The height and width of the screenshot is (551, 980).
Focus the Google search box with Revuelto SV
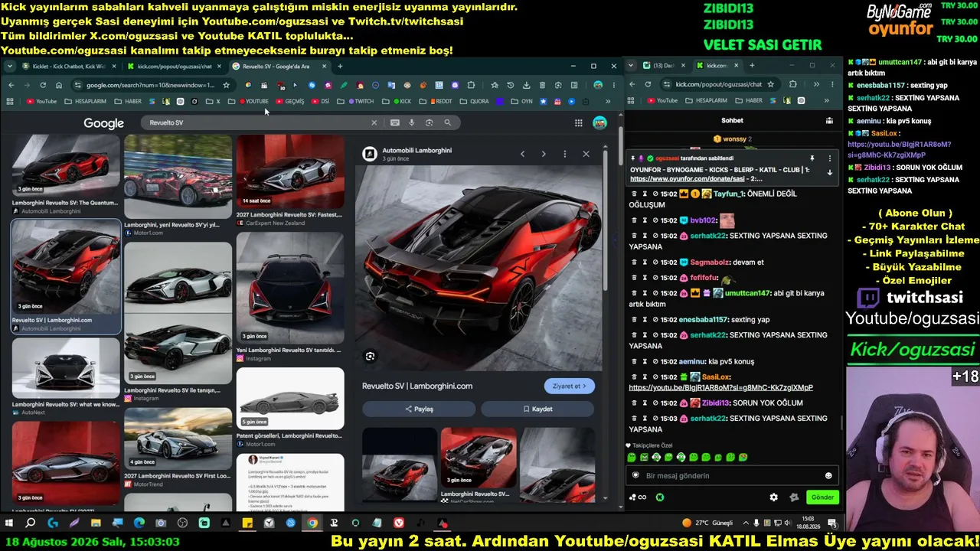point(256,122)
